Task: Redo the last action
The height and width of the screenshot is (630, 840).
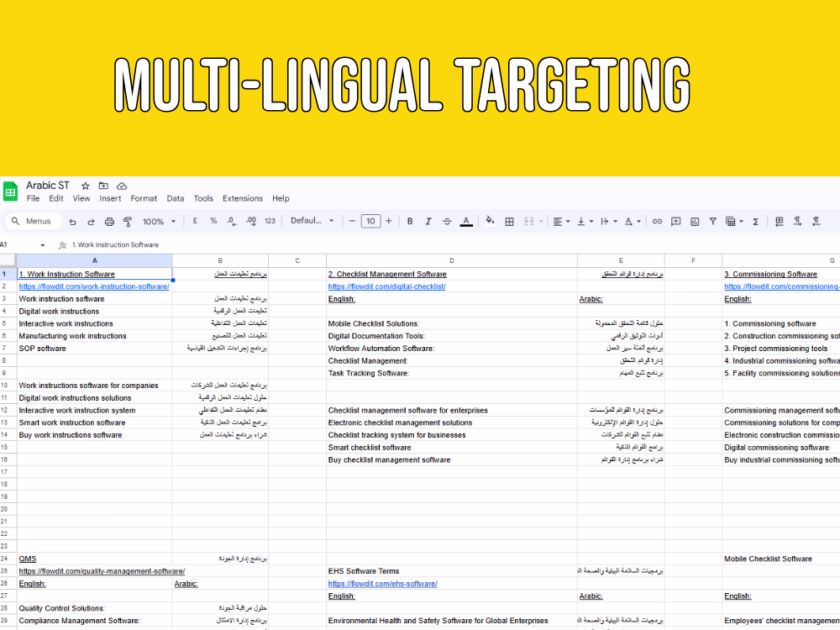Action: [91, 221]
